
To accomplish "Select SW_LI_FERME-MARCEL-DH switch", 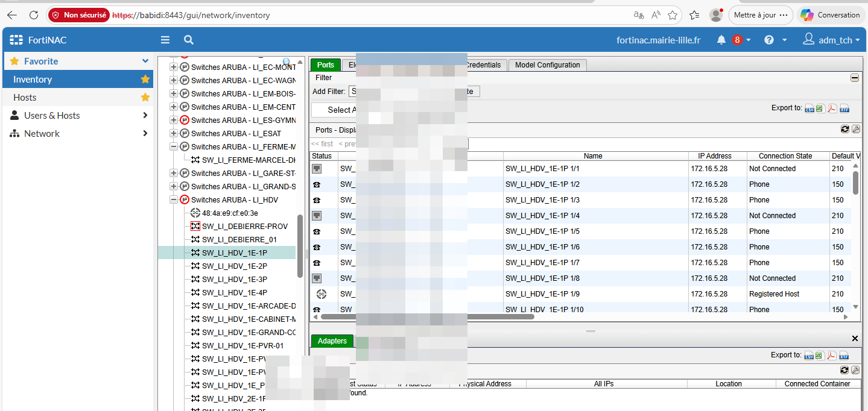I will (x=249, y=160).
